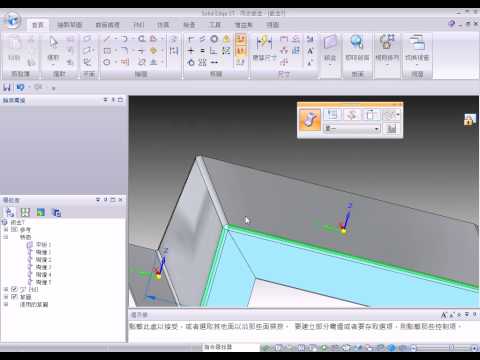The height and width of the screenshot is (360, 480).
Task: Click the concentric ring relationship icon
Action: coord(214,39)
